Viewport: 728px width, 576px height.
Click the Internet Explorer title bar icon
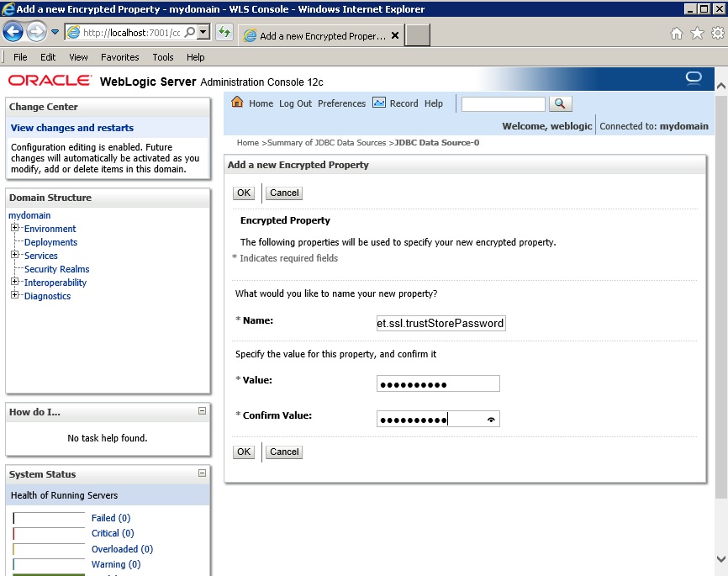[8, 8]
